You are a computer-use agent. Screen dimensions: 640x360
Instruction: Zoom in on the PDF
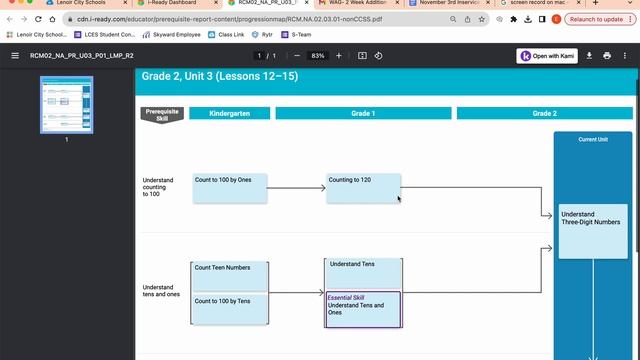339,56
